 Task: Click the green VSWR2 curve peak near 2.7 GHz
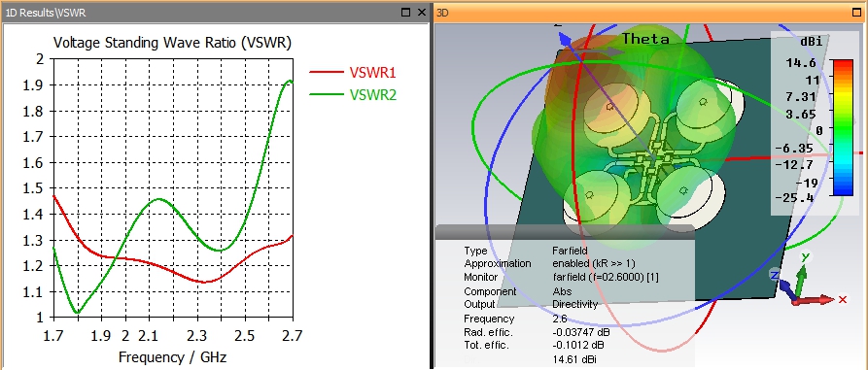pyautogui.click(x=289, y=82)
